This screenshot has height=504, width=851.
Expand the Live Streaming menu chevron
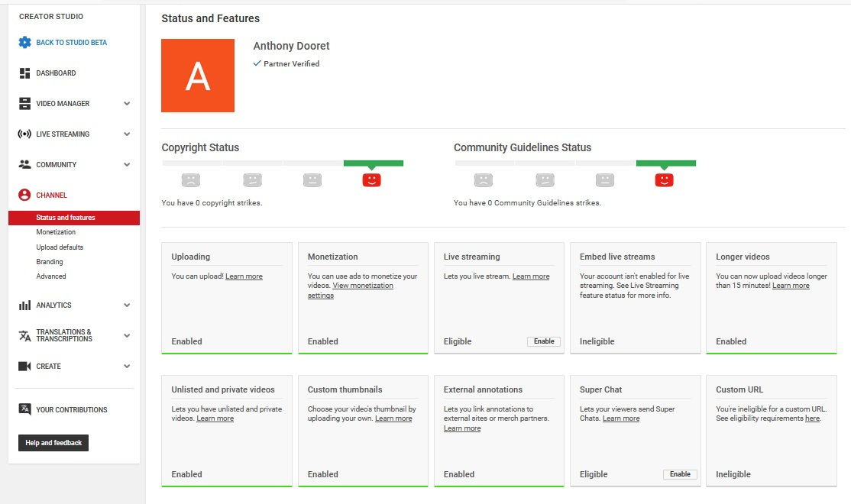pyautogui.click(x=127, y=134)
